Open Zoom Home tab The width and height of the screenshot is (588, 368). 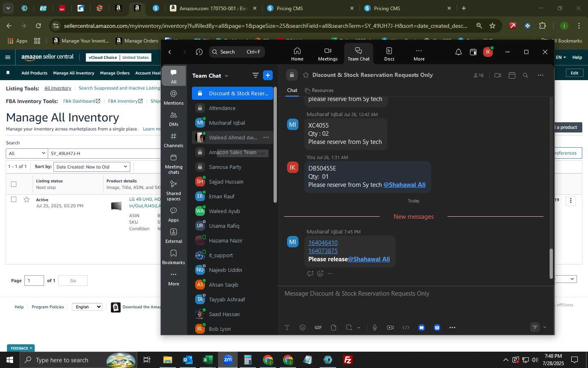coord(297,54)
